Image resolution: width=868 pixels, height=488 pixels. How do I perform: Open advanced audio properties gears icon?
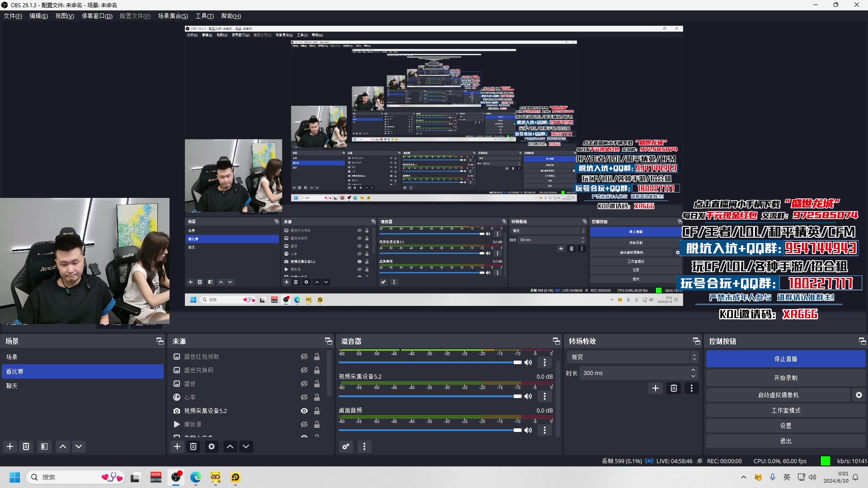346,446
